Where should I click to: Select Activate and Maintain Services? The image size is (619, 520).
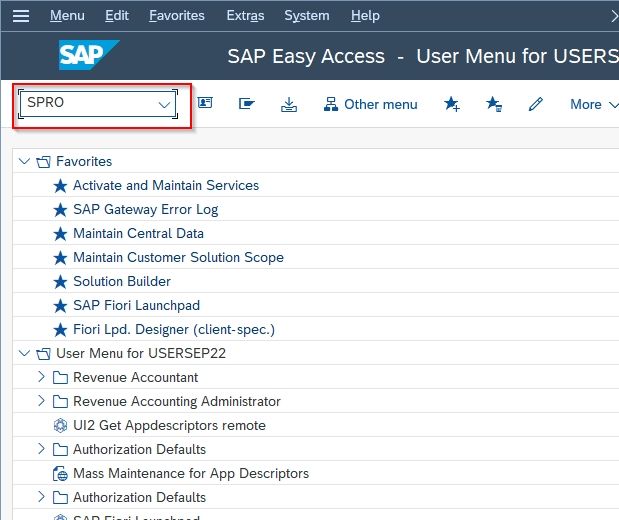click(x=166, y=185)
